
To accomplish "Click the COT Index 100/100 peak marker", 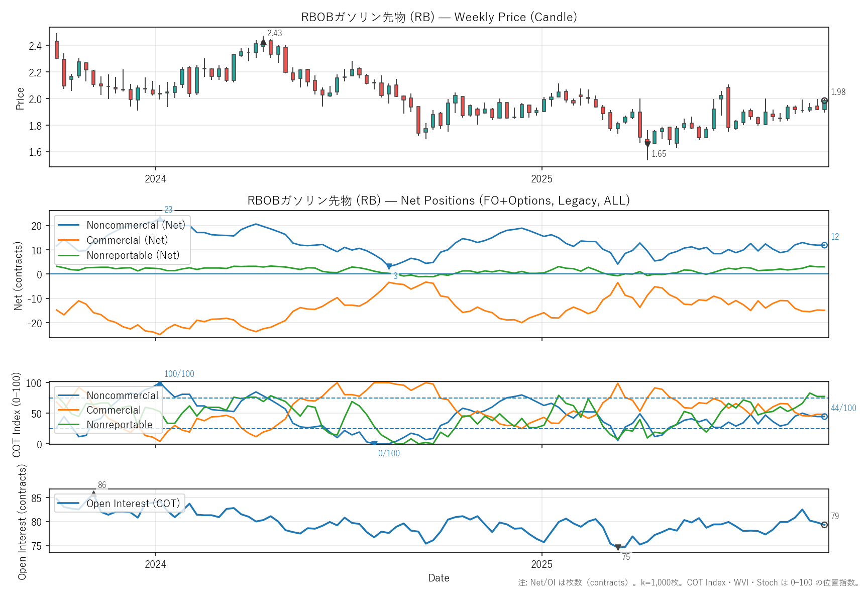I will (x=160, y=383).
